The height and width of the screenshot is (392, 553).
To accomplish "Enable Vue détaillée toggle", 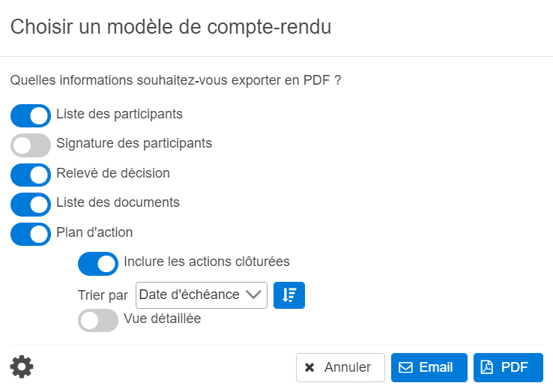I will click(x=98, y=320).
